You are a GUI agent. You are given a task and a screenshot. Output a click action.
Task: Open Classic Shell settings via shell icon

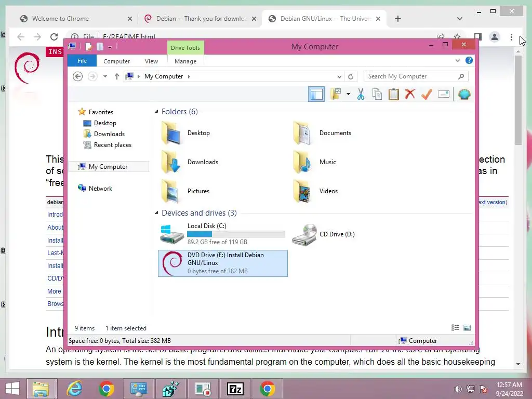[464, 94]
